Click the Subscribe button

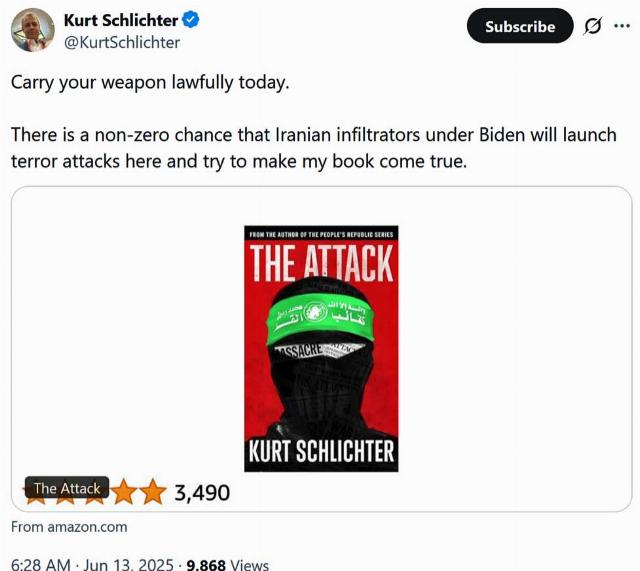[x=520, y=26]
